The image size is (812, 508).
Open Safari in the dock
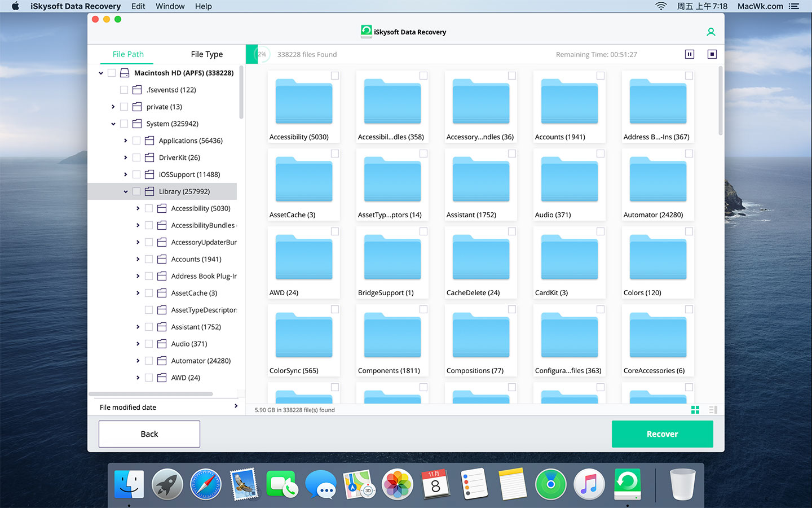tap(206, 484)
